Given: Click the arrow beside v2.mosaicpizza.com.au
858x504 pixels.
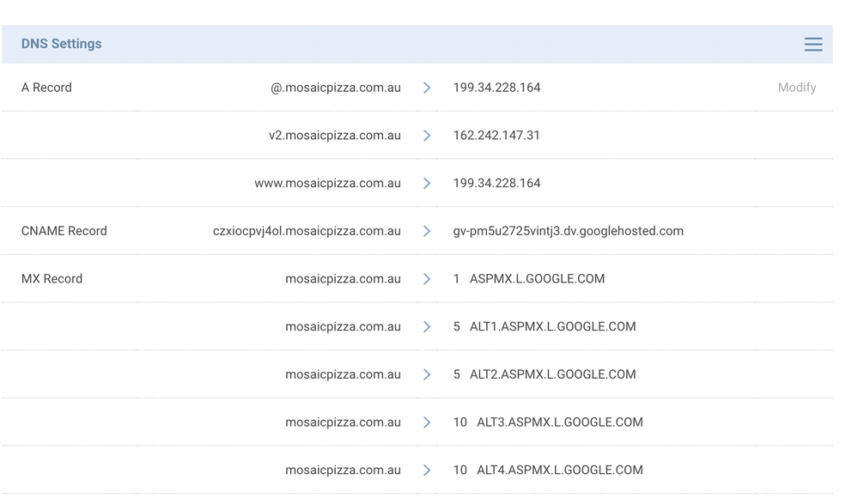Looking at the screenshot, I should click(x=427, y=136).
